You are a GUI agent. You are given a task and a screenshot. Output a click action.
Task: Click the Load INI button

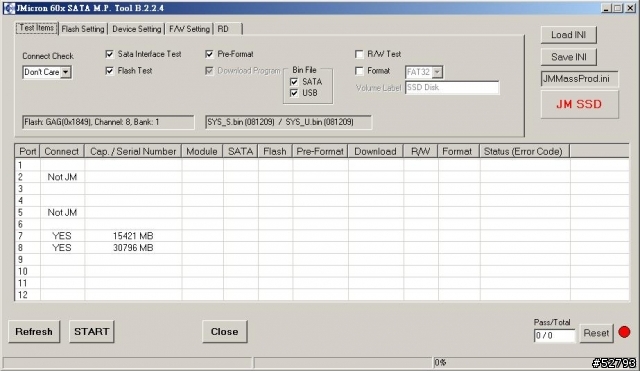pos(569,35)
